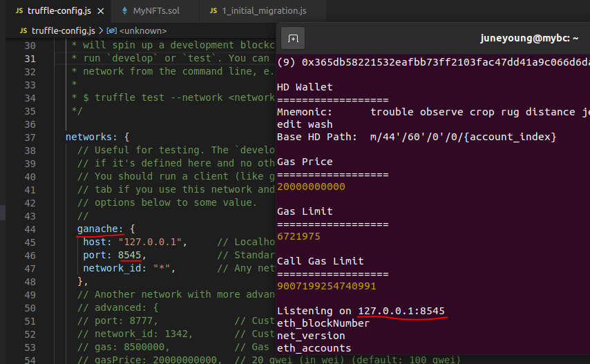Close the truffle-config.js tab

[x=101, y=11]
